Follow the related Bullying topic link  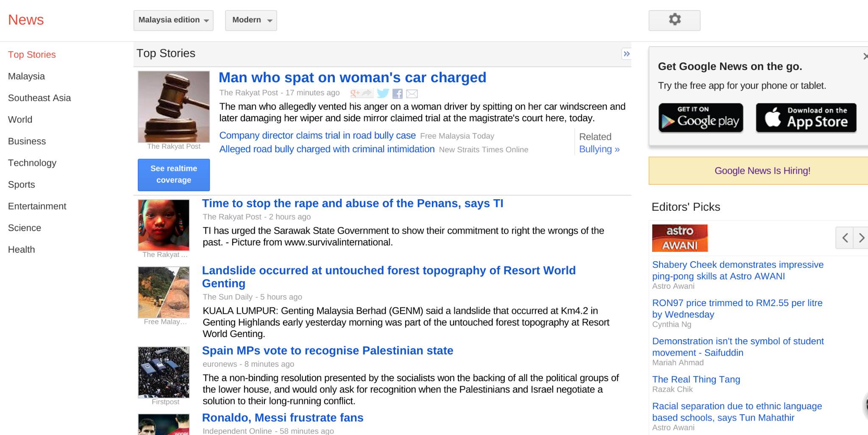coord(599,149)
